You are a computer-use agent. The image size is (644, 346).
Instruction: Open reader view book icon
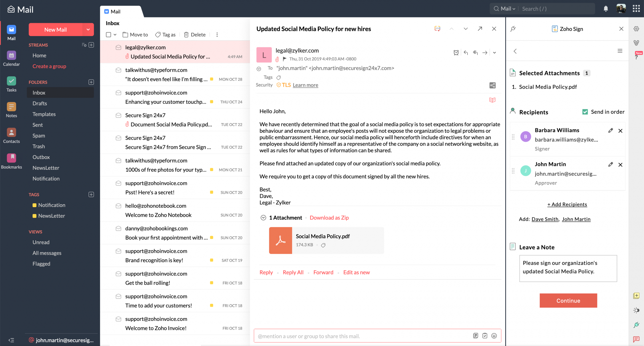point(492,100)
